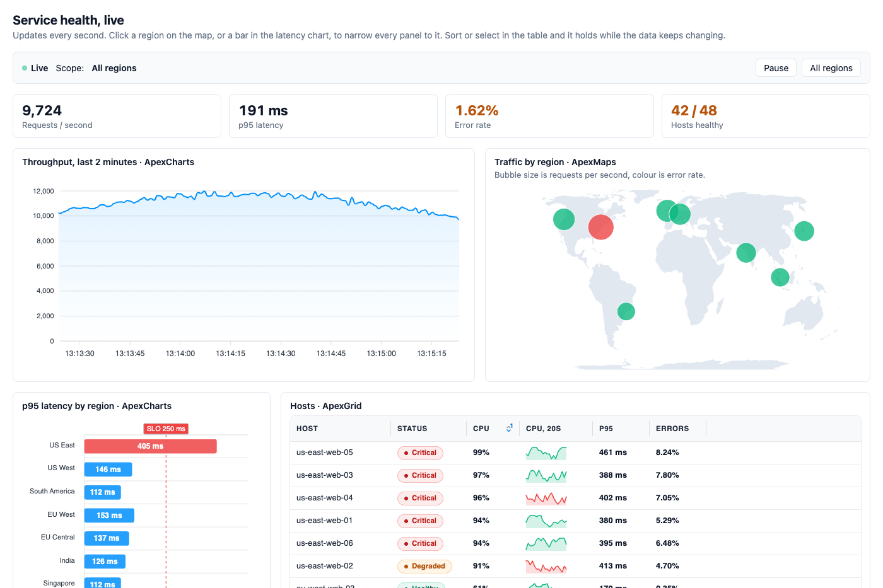
Task: Click the US West 146 ms latency bar
Action: 108,470
